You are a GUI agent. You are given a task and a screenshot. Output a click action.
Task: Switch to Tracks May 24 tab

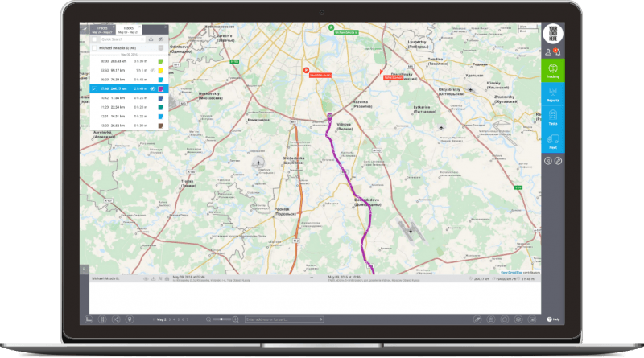click(x=102, y=30)
